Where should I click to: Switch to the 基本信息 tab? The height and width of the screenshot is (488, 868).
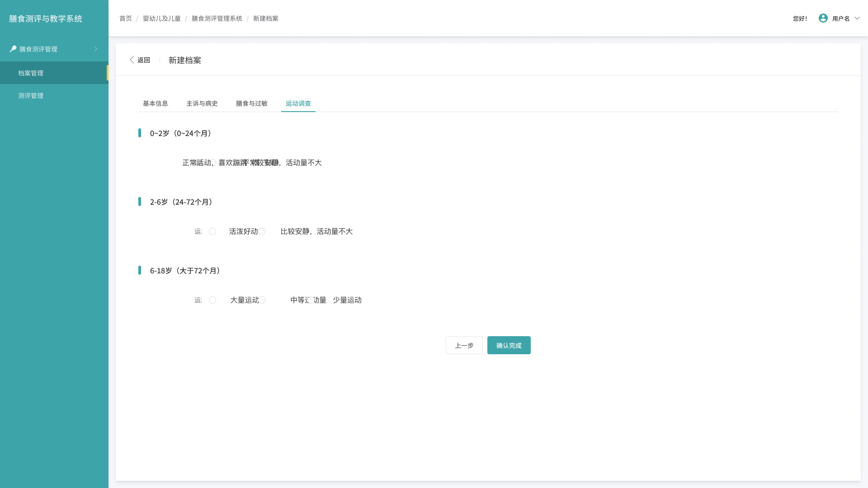[156, 103]
